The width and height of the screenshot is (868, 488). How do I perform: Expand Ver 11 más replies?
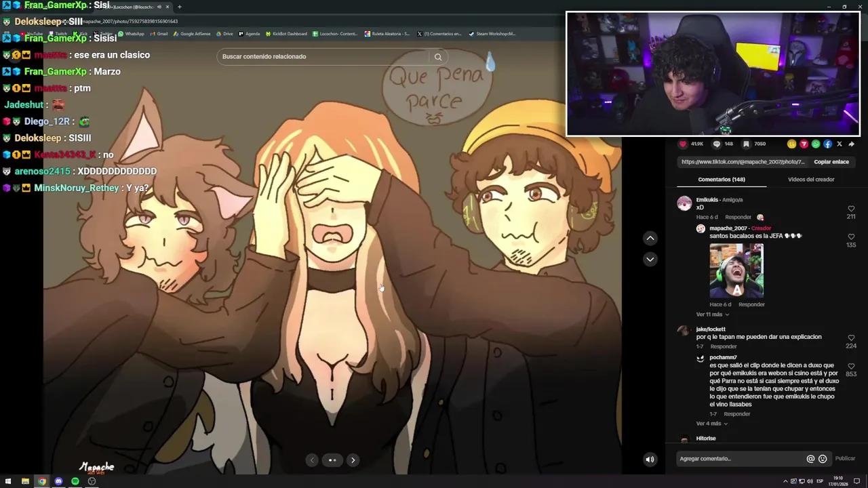tap(713, 314)
